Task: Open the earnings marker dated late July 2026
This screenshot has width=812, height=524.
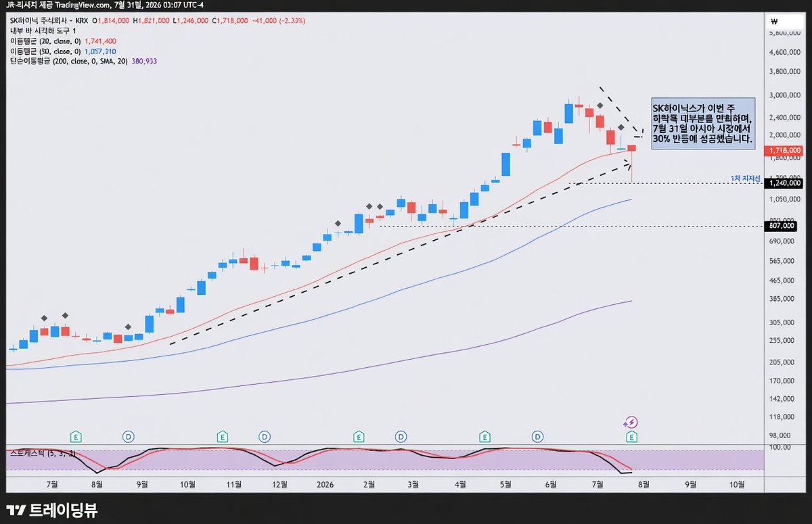Action: tap(631, 436)
